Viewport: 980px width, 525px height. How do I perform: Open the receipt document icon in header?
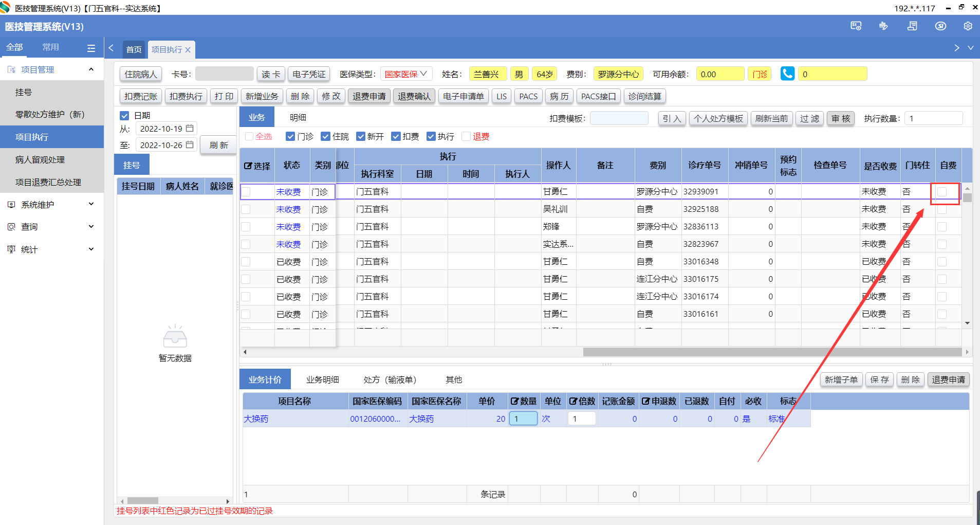[x=912, y=26]
